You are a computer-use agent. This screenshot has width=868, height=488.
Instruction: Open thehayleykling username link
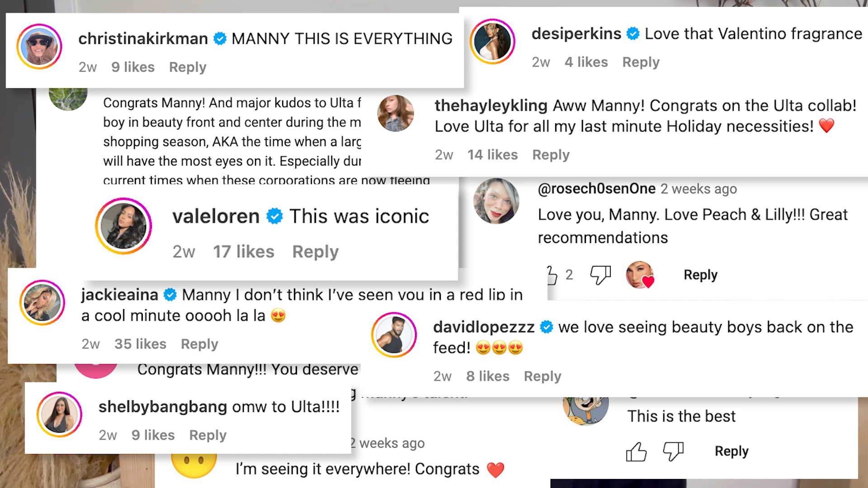click(x=491, y=106)
